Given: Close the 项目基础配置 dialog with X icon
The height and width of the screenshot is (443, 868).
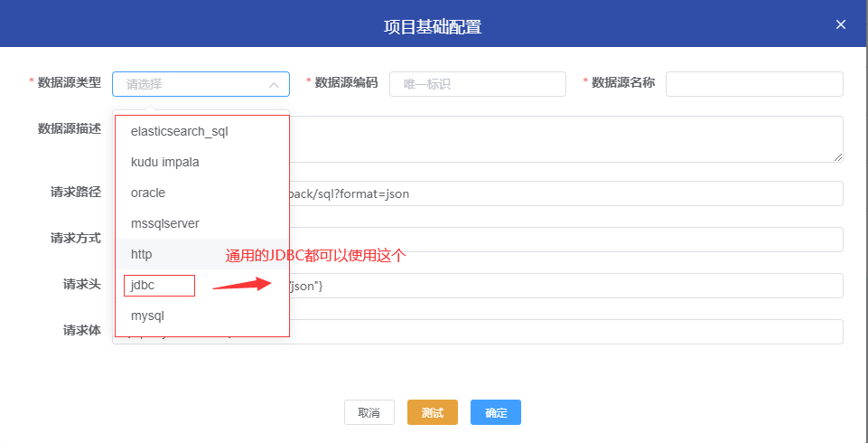Looking at the screenshot, I should (x=840, y=25).
